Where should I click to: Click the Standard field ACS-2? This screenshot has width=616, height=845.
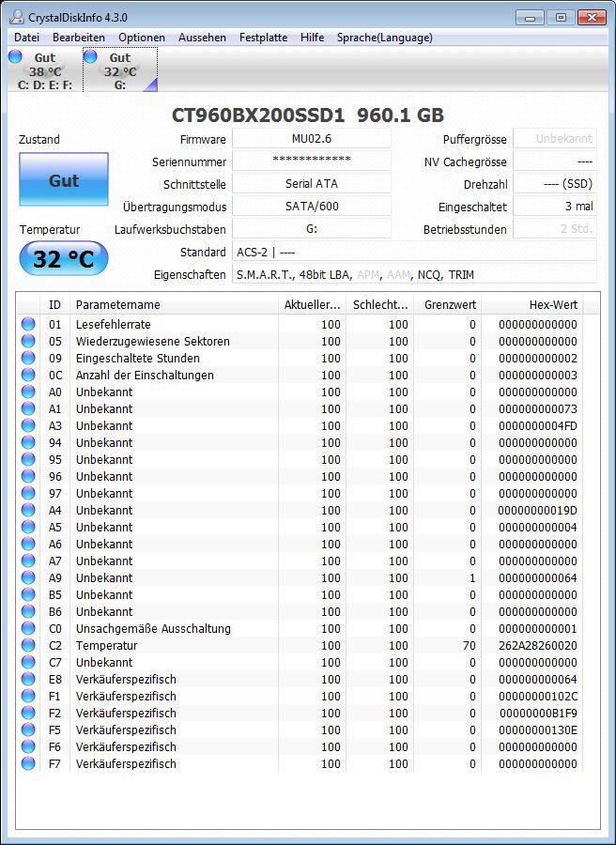pos(414,252)
